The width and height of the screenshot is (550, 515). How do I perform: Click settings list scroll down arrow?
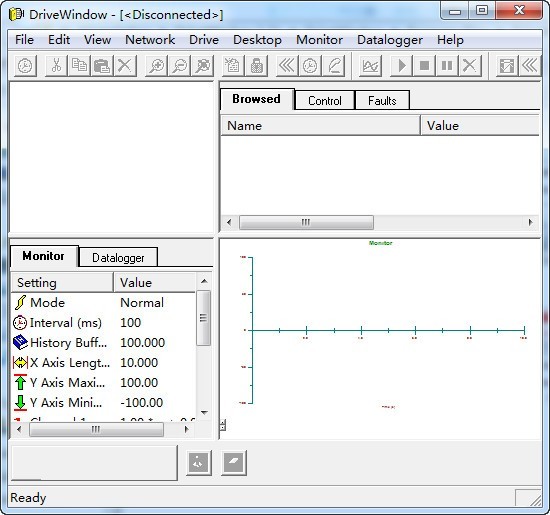tap(204, 413)
